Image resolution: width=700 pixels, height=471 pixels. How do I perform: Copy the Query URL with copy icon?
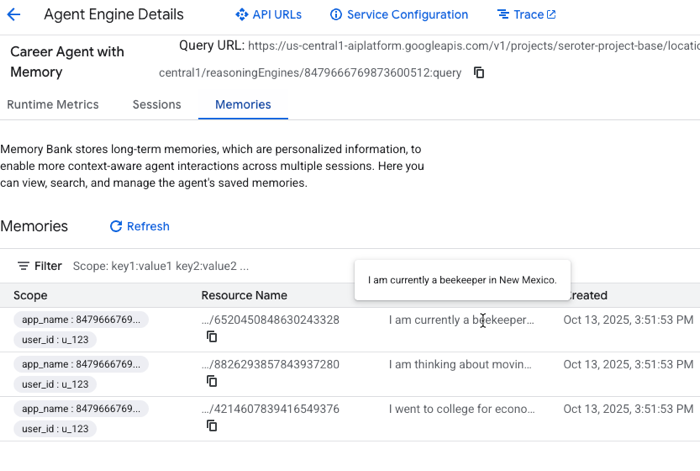click(x=479, y=73)
